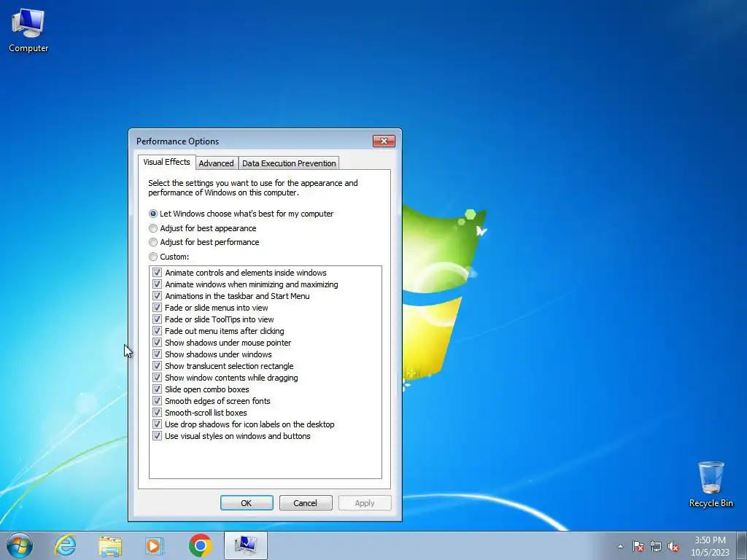
Task: Click the OK button
Action: pyautogui.click(x=247, y=503)
